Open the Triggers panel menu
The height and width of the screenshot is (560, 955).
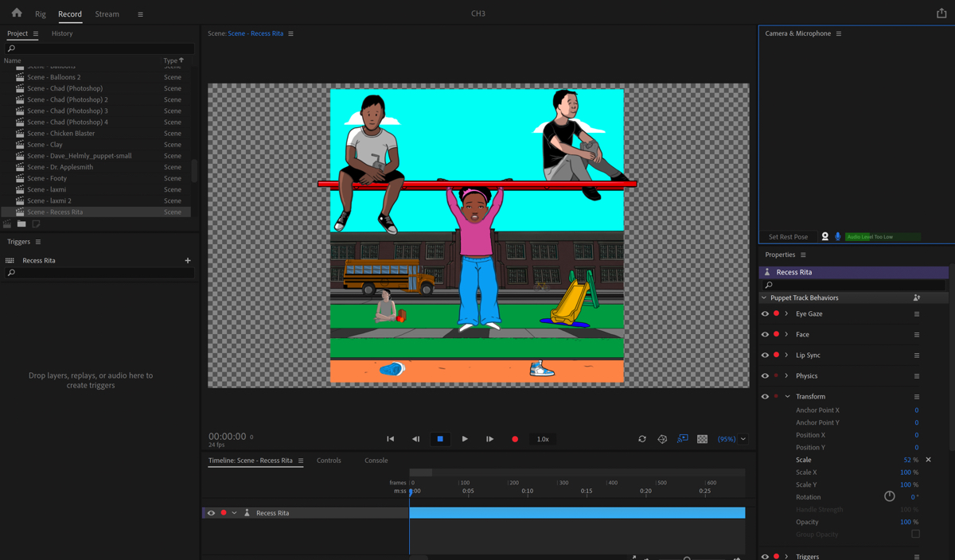pyautogui.click(x=37, y=242)
